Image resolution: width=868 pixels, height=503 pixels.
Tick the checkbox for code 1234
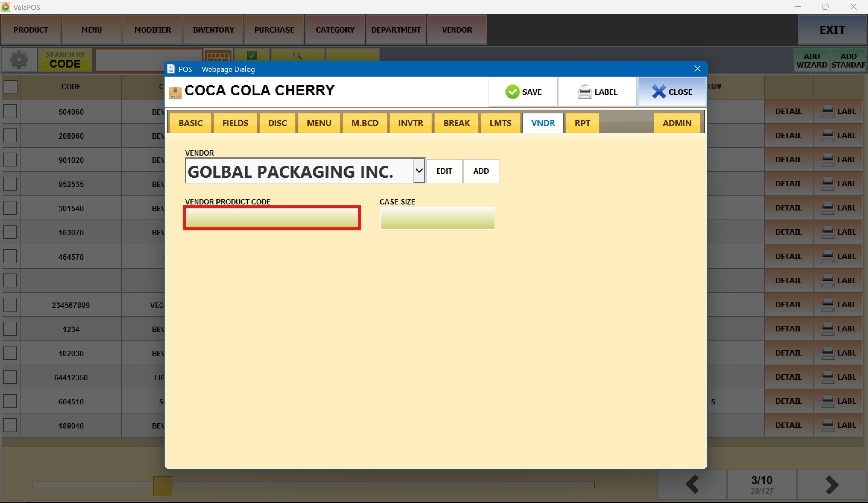pyautogui.click(x=10, y=329)
